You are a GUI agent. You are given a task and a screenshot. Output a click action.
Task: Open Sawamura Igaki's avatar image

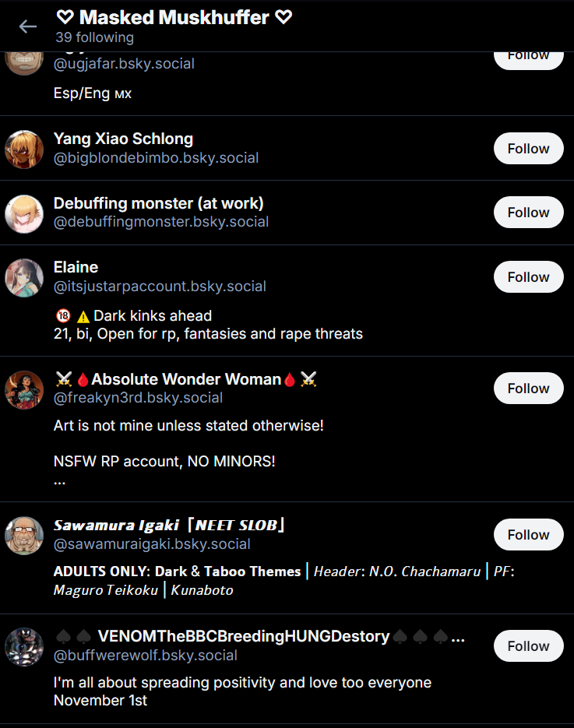tap(24, 536)
